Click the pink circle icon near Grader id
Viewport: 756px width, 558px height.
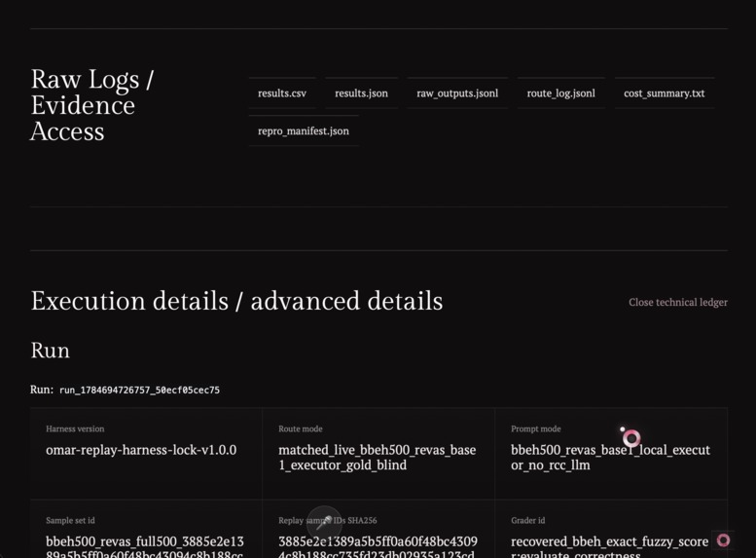723,540
